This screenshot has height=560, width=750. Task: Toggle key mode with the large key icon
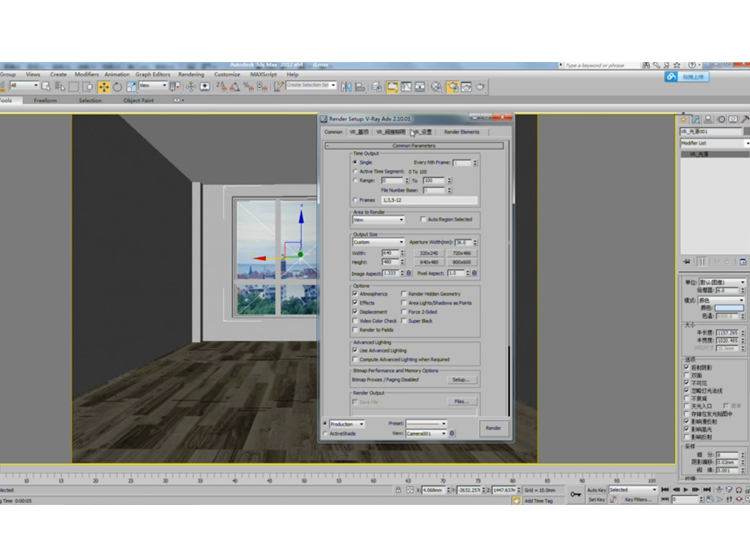click(576, 494)
